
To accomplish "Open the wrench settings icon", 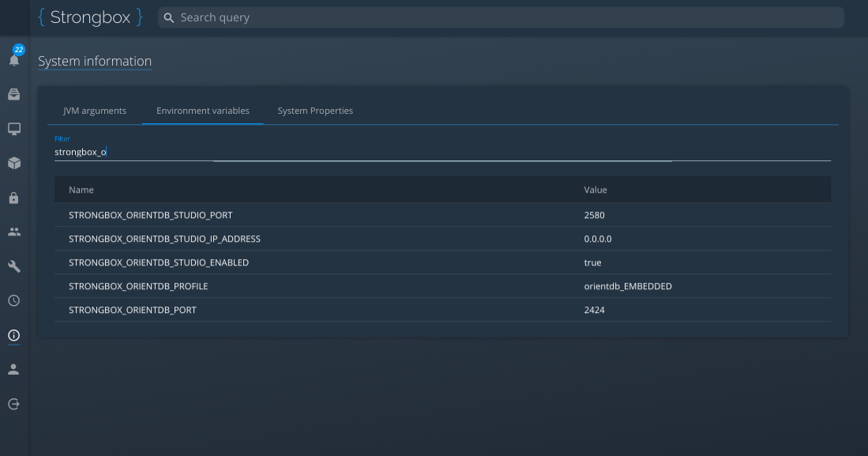I will point(14,266).
